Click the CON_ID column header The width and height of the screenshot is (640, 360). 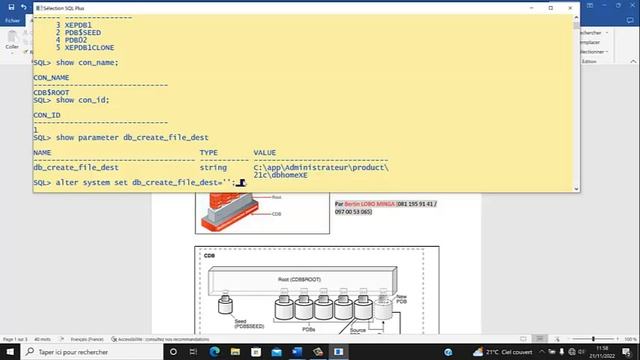click(x=47, y=115)
